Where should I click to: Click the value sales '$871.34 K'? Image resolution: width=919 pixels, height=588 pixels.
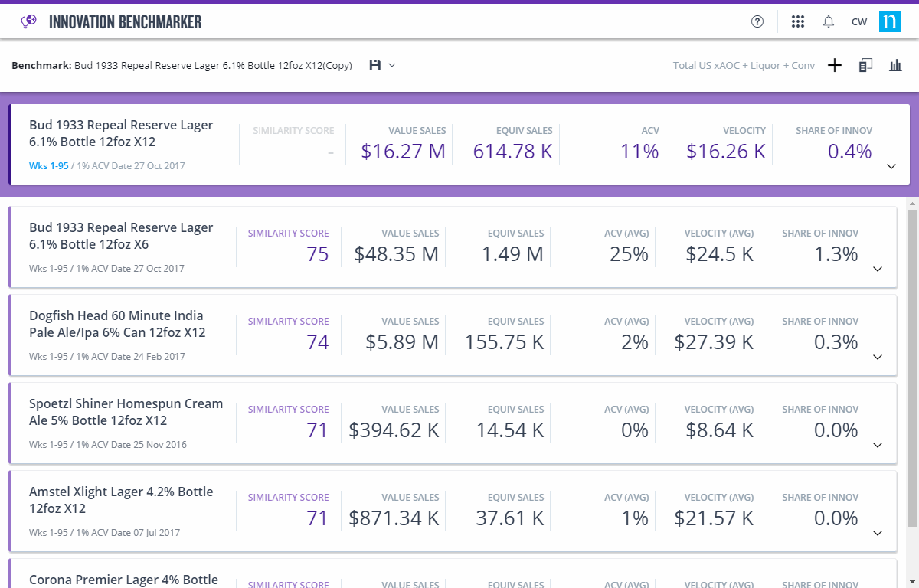[x=394, y=518]
